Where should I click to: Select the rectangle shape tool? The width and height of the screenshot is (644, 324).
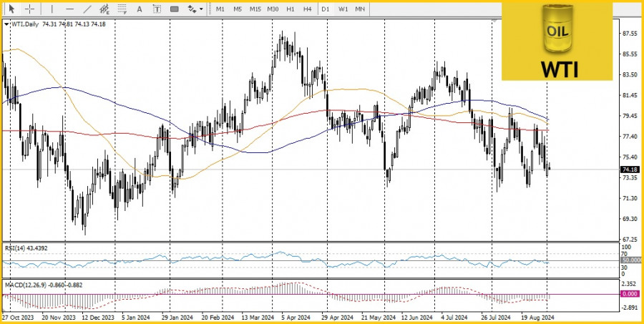[x=175, y=9]
